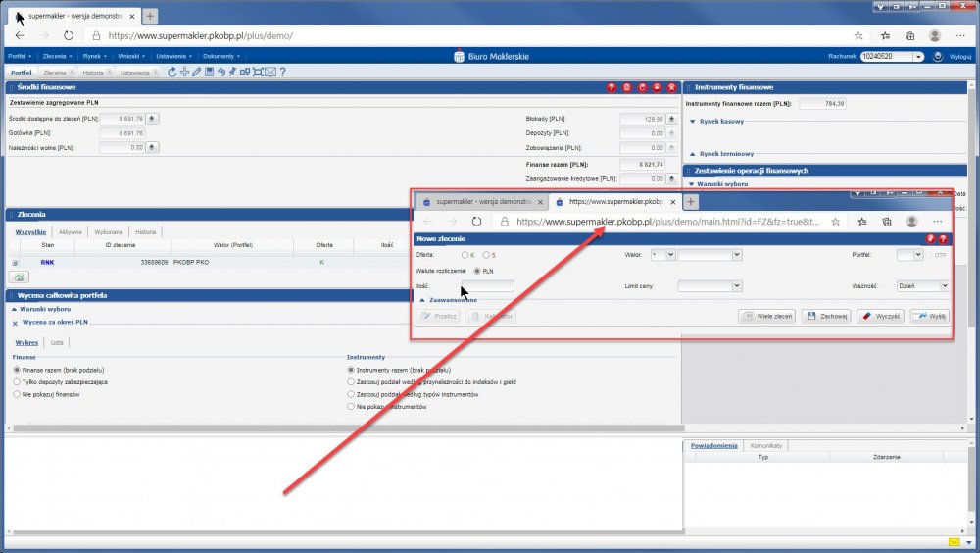Select Nie pokazuj finansów radio option
Viewport: 980px width, 553px height.
[17, 395]
